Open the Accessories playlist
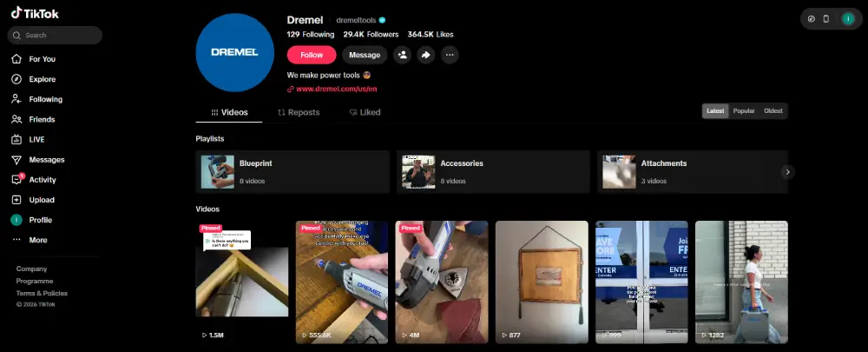Viewport: 868px width, 352px height. pos(493,172)
